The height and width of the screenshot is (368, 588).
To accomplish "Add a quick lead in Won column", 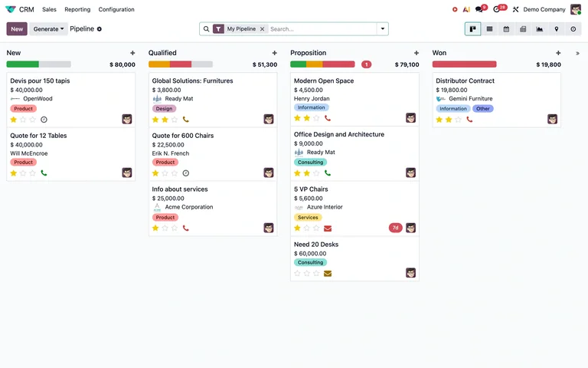I will 558,53.
